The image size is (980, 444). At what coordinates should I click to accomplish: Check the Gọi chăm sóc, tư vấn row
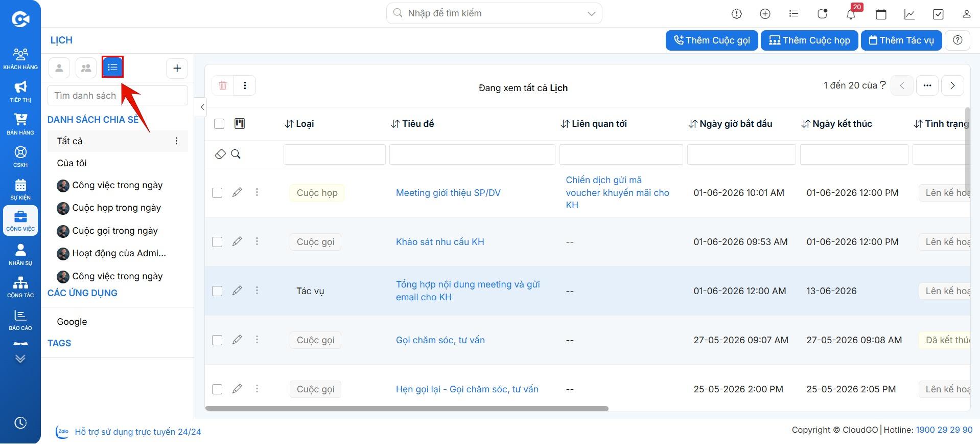[217, 340]
